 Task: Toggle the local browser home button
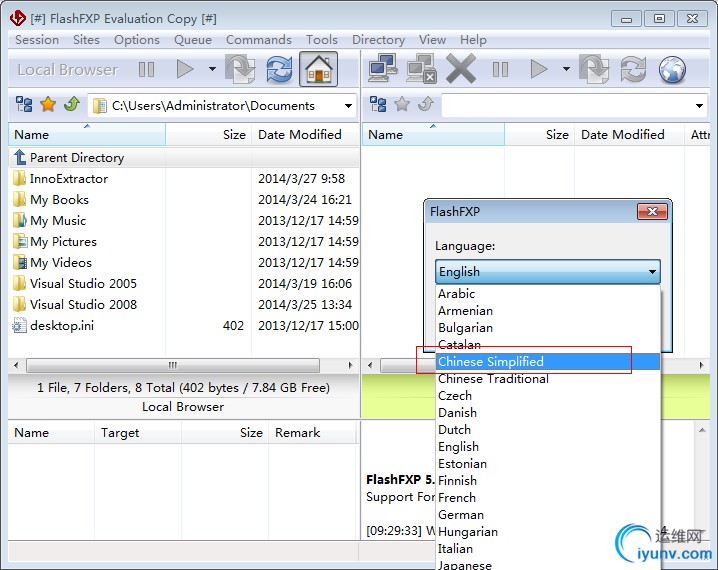(319, 70)
